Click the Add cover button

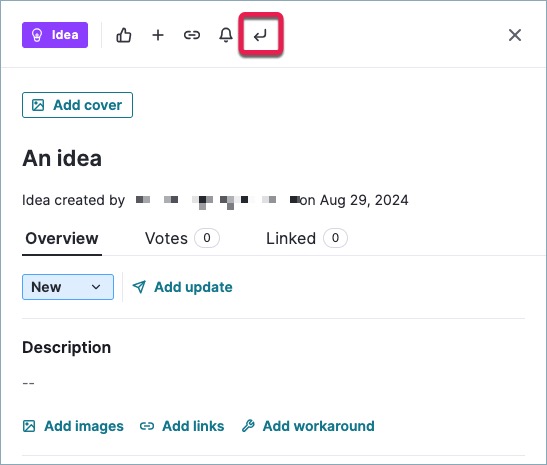(x=77, y=105)
